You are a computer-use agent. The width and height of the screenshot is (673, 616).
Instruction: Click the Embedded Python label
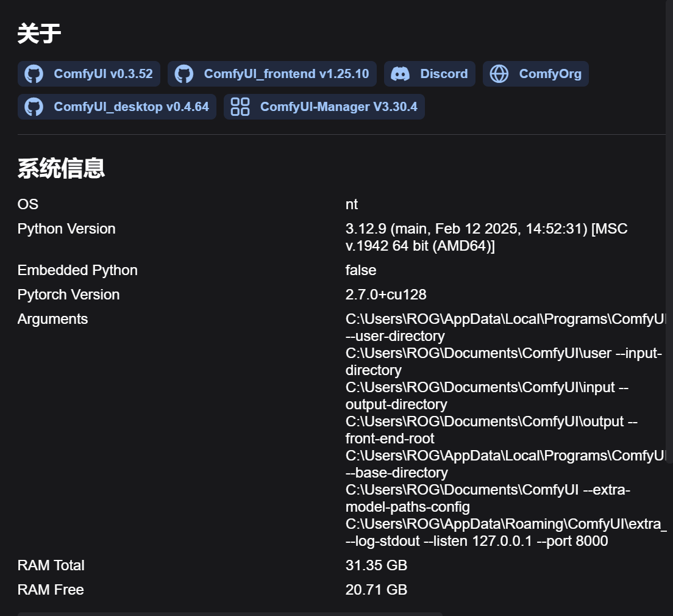tap(77, 270)
